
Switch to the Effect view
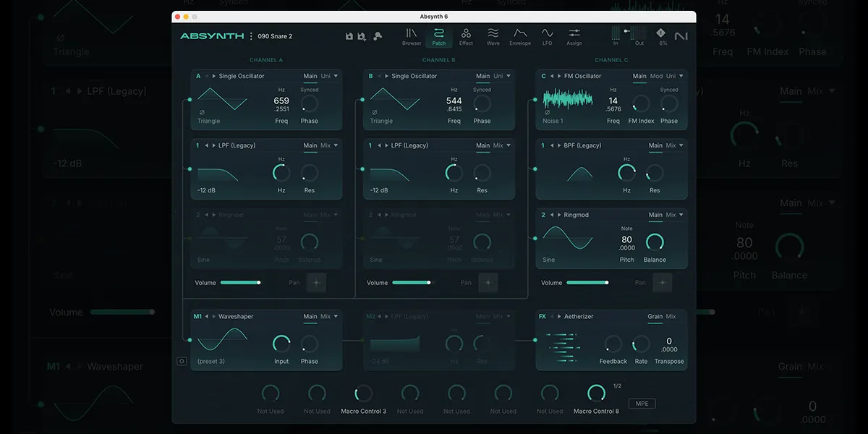(x=466, y=37)
